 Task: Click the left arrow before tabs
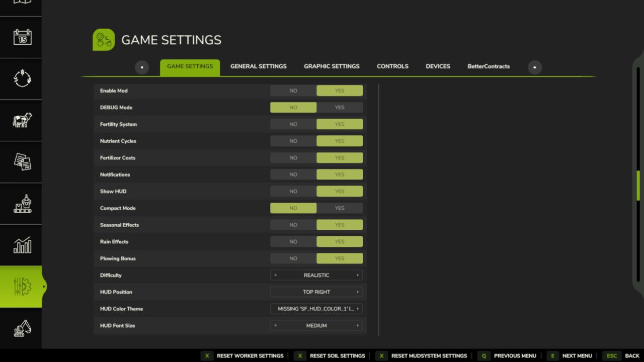142,67
